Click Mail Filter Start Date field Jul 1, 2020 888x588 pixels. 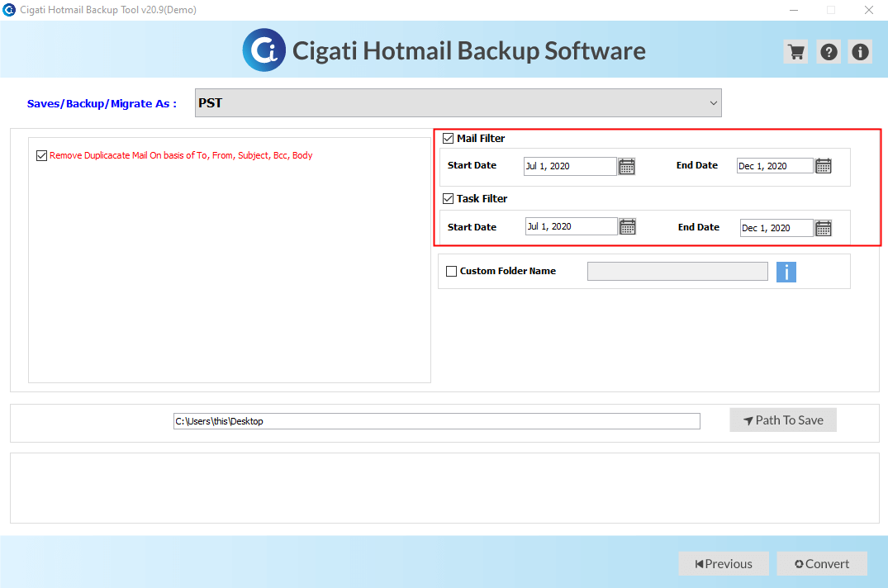pyautogui.click(x=570, y=166)
